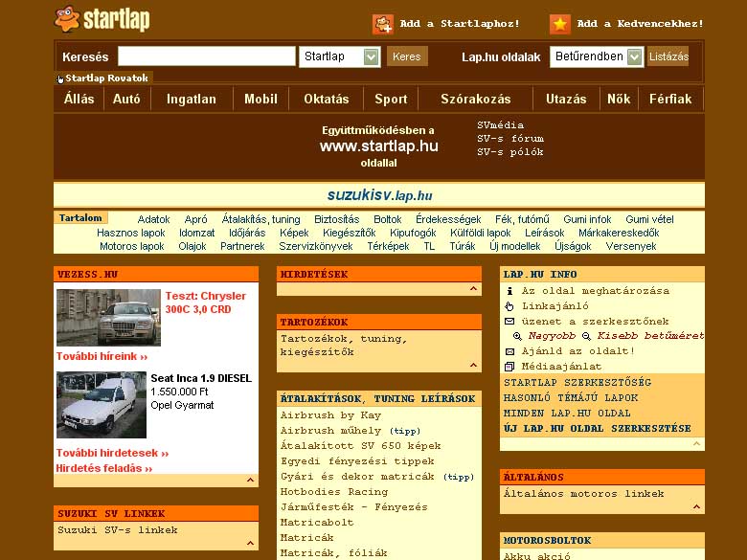The height and width of the screenshot is (560, 747).
Task: Click the 'Add a Startlaphoz' icon
Action: pyautogui.click(x=382, y=24)
